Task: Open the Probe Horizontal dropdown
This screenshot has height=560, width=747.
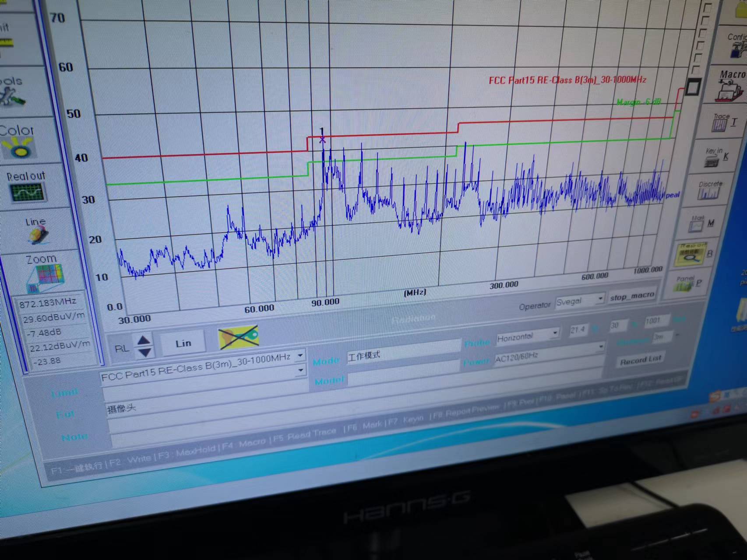Action: (555, 333)
